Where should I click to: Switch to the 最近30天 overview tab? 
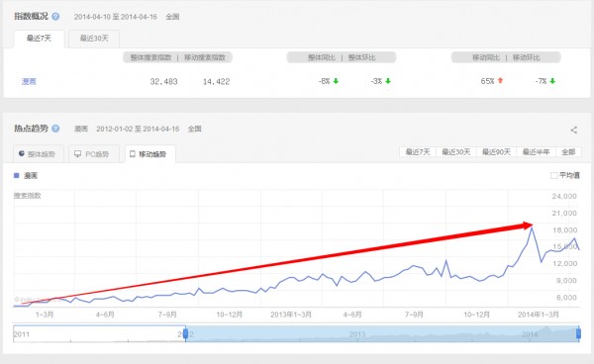pos(94,39)
